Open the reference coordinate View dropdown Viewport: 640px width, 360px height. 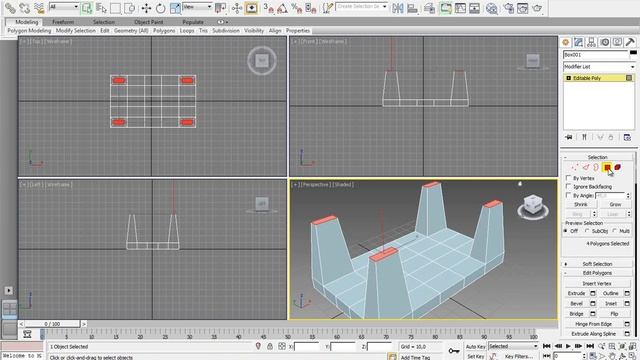[x=197, y=7]
